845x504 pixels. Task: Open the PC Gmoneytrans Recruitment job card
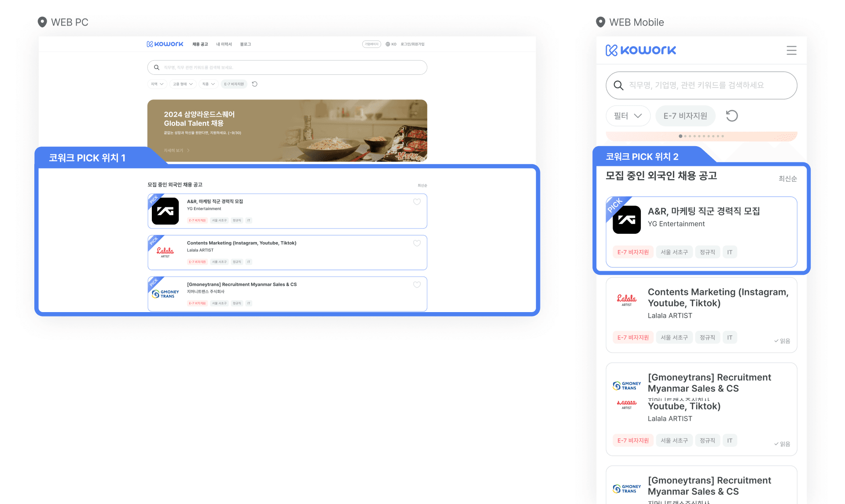click(287, 294)
